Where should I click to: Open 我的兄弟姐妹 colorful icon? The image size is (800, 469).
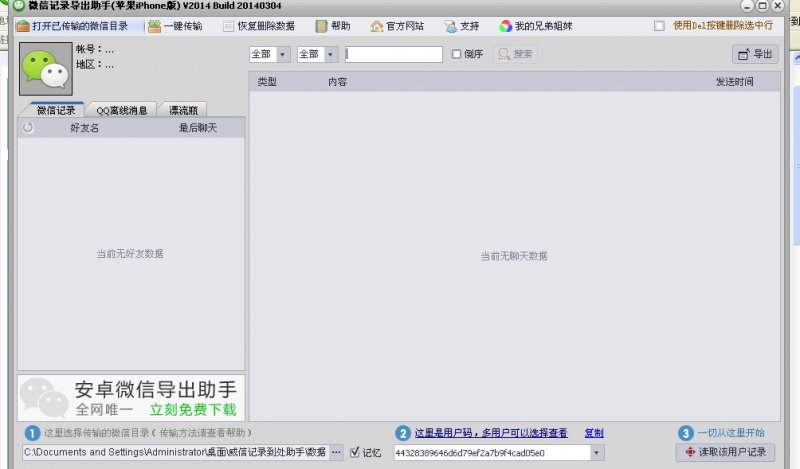[x=505, y=26]
